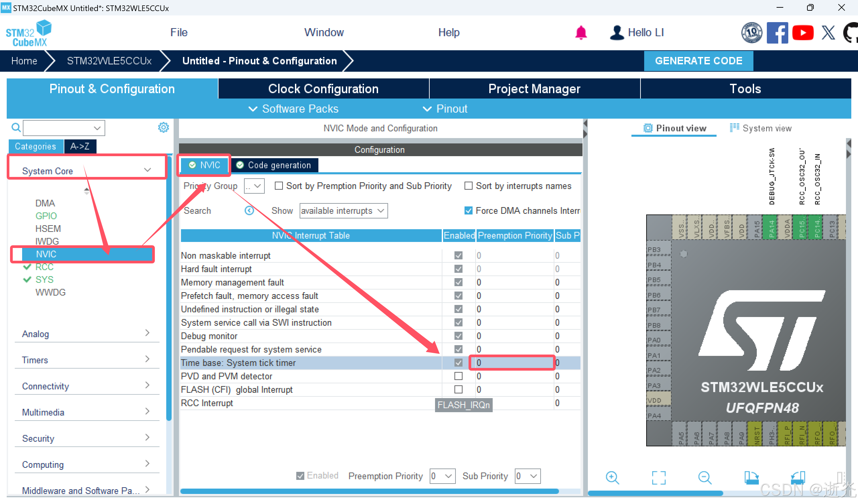The image size is (858, 504).
Task: Switch to the Code generation tab
Action: tap(275, 165)
